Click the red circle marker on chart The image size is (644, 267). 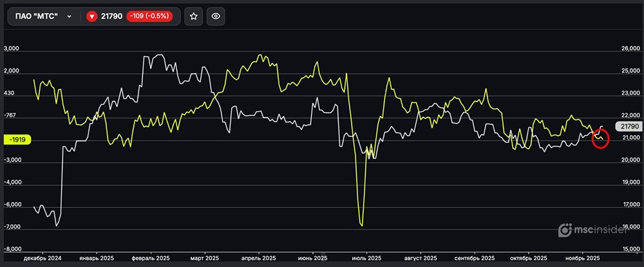tap(600, 138)
